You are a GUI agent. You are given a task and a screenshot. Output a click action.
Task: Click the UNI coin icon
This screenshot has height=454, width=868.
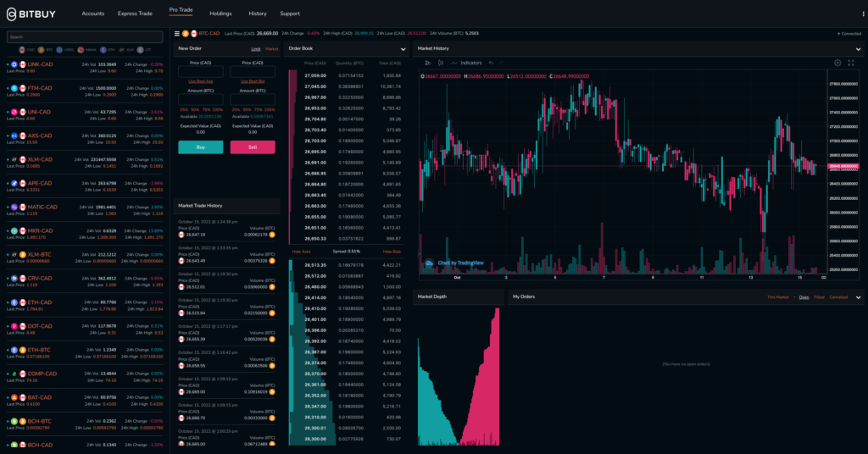point(14,113)
